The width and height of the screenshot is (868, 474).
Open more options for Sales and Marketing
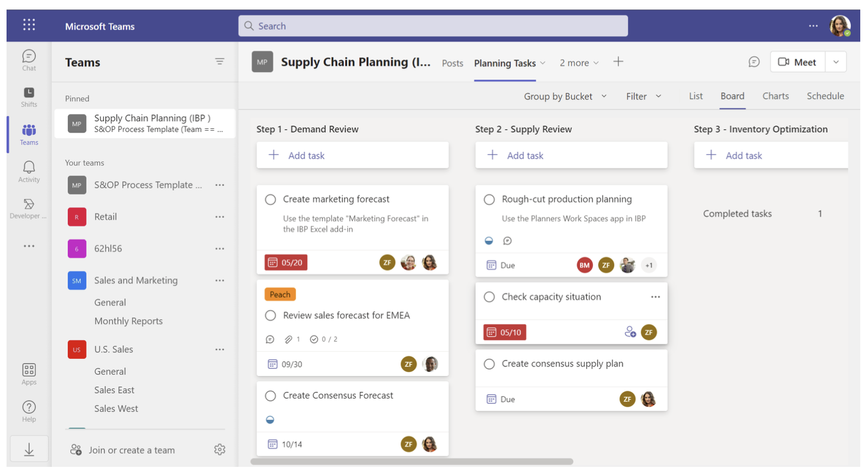coord(220,280)
